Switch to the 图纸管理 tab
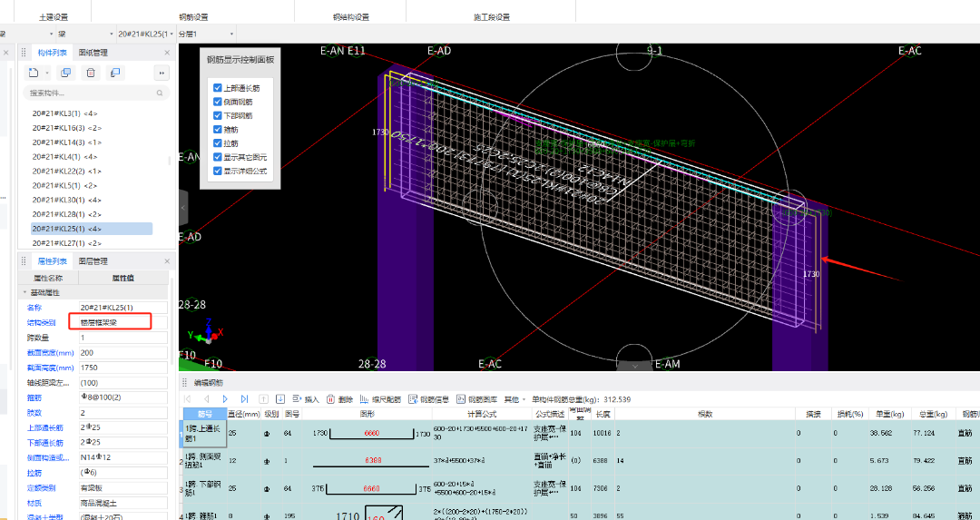Image resolution: width=980 pixels, height=520 pixels. [x=93, y=53]
